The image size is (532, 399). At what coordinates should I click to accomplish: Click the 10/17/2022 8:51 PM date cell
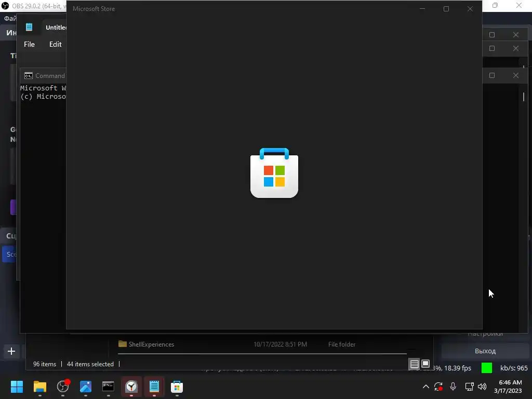pyautogui.click(x=280, y=344)
